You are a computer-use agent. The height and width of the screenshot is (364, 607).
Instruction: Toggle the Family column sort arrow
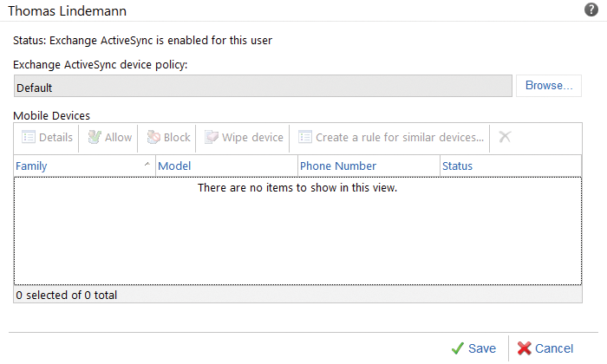147,165
